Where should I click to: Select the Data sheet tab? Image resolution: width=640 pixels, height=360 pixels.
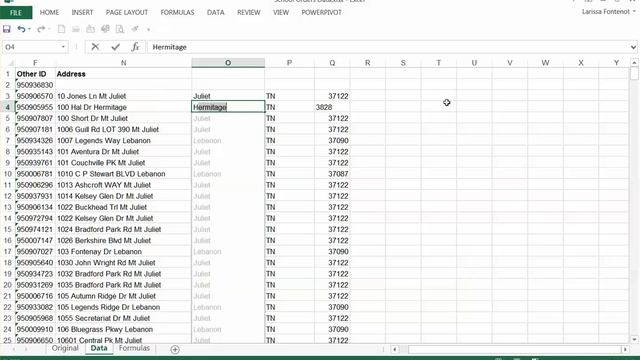point(99,348)
